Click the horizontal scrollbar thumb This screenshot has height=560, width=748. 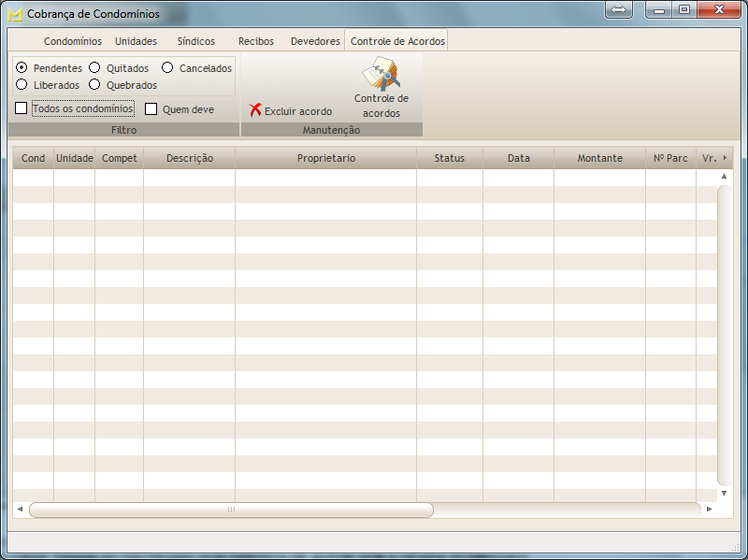pos(231,510)
